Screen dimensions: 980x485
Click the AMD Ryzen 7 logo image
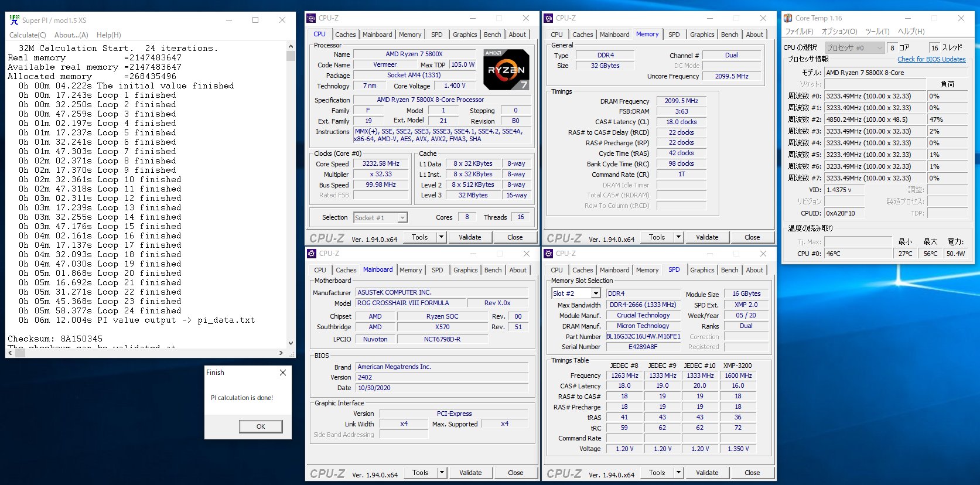(x=507, y=70)
